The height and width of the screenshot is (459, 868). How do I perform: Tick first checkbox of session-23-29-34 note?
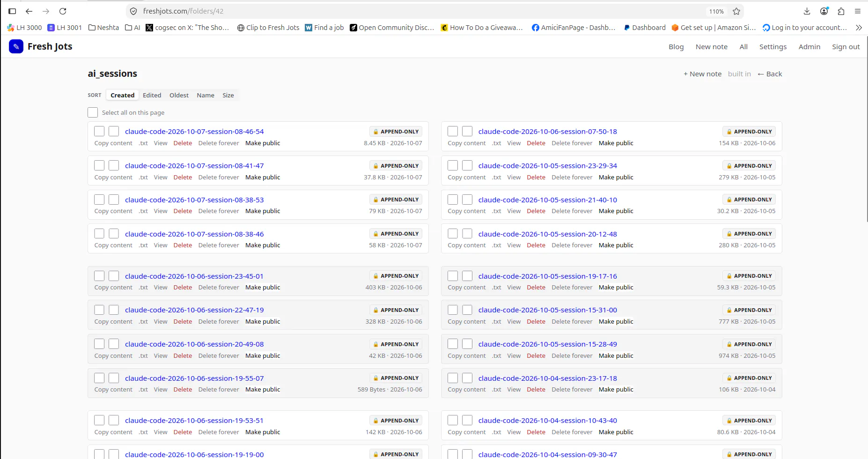pyautogui.click(x=453, y=165)
